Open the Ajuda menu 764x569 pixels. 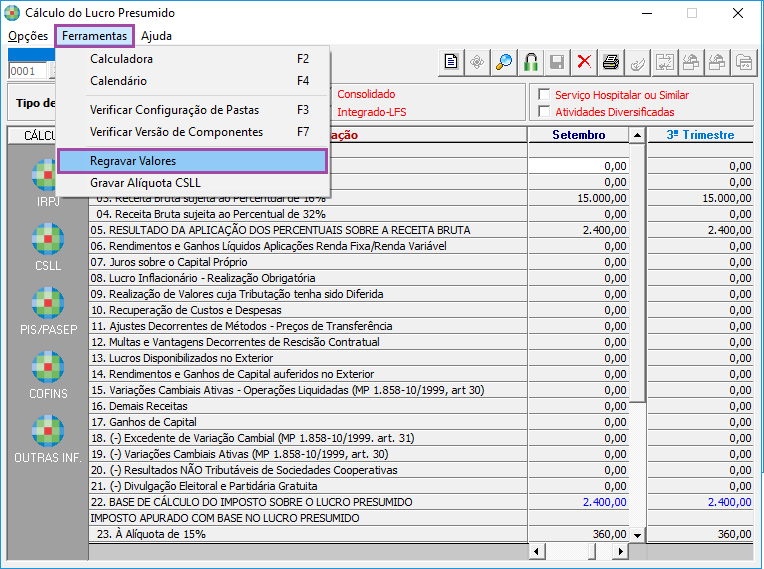click(156, 36)
